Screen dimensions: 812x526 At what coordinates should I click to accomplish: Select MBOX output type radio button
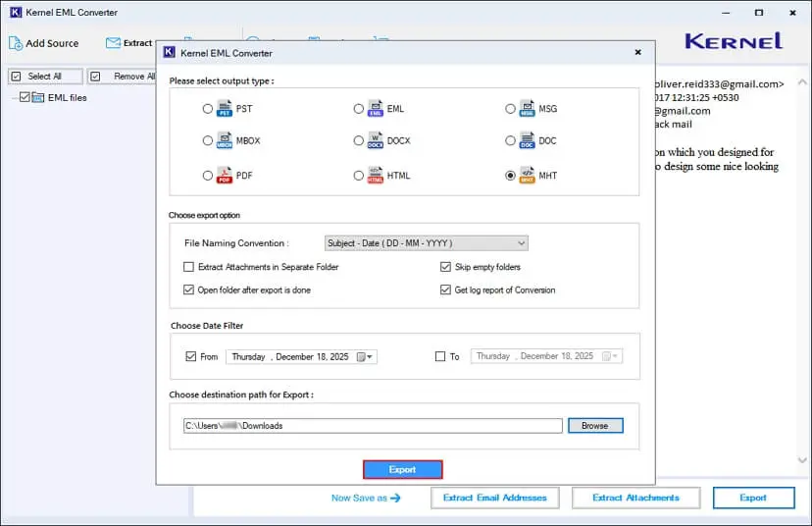[208, 141]
